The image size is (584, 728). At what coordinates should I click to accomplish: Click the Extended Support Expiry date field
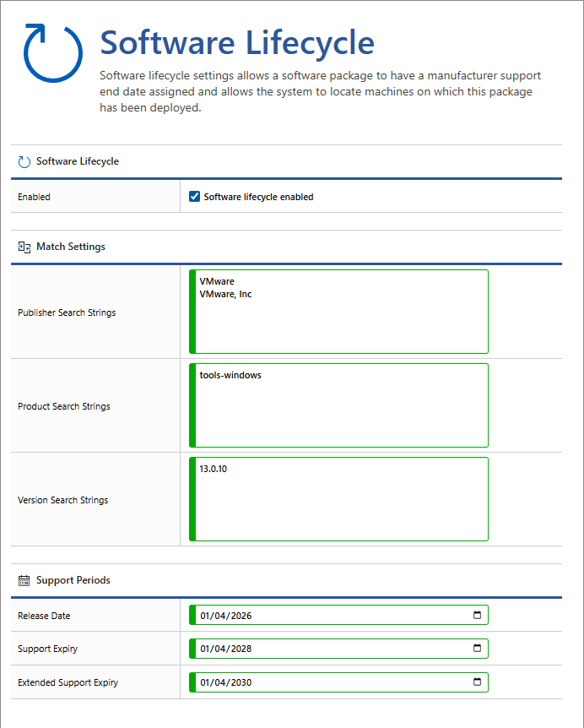225,682
